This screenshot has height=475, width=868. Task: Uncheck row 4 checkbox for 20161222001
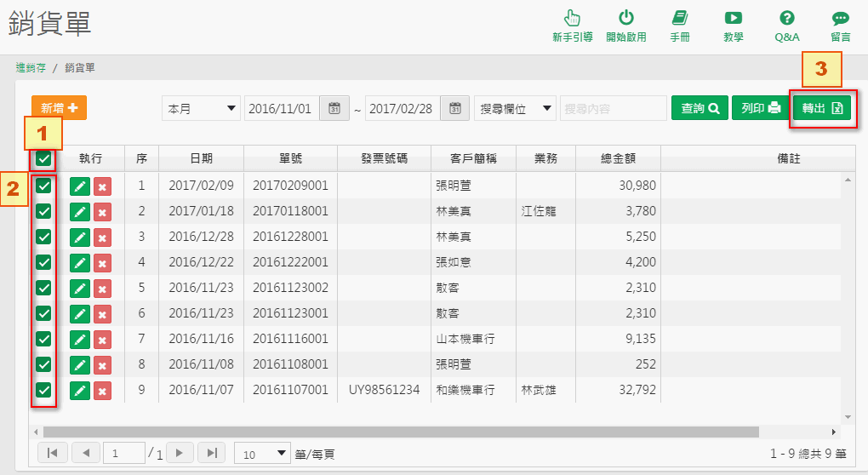[43, 262]
